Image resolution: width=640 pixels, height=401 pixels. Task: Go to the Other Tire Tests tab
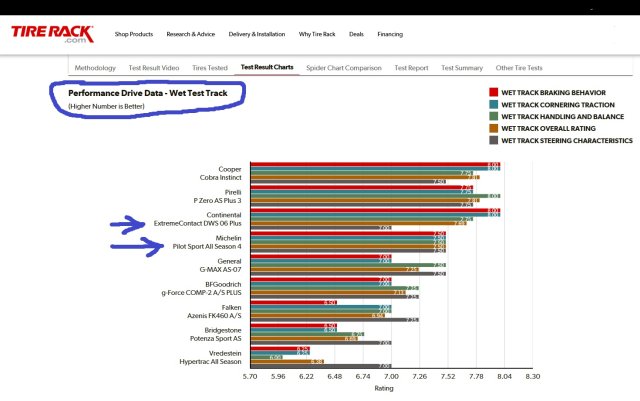pyautogui.click(x=519, y=68)
